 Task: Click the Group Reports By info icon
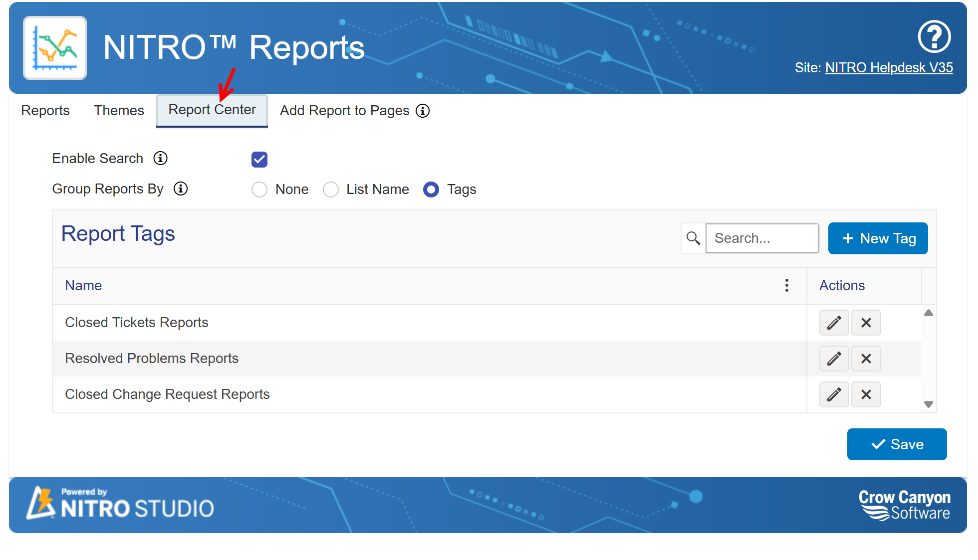[181, 188]
